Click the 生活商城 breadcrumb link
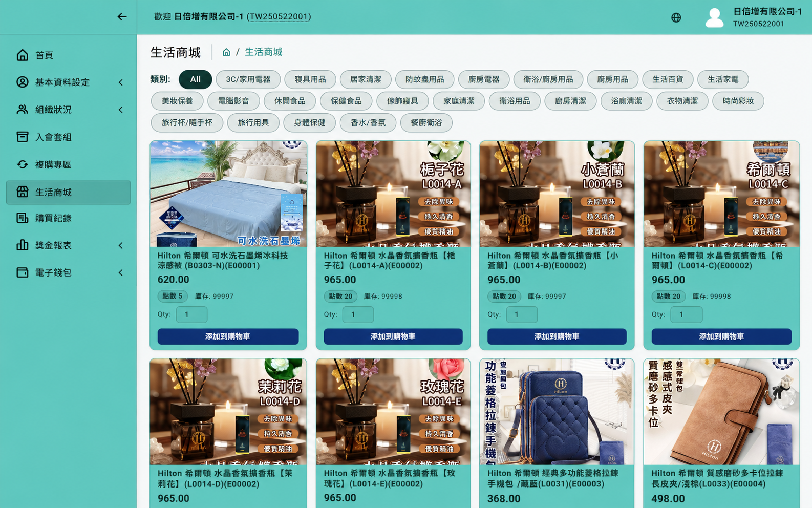812x508 pixels. pos(263,52)
